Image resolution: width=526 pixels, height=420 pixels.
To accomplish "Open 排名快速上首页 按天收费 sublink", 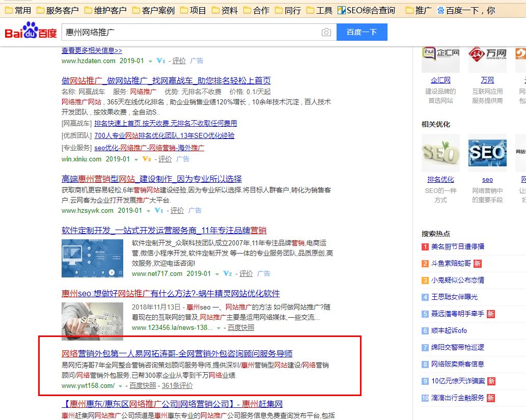I will [x=165, y=123].
